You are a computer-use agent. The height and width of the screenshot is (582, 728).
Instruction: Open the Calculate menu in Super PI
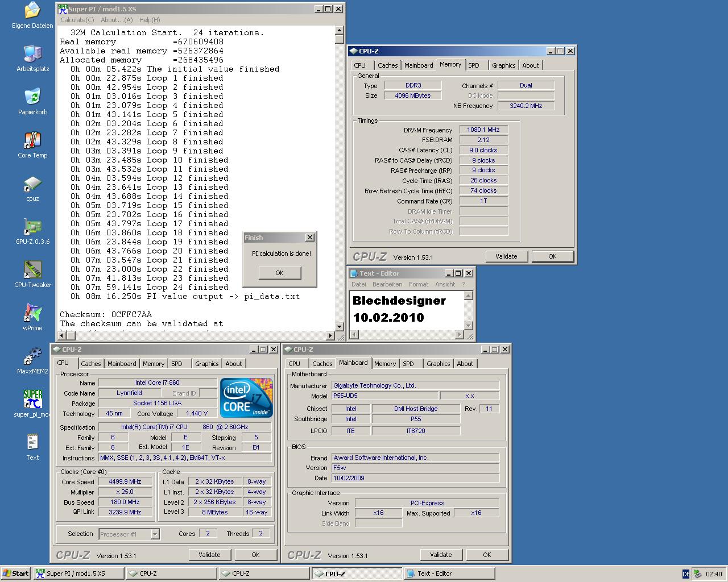(77, 20)
